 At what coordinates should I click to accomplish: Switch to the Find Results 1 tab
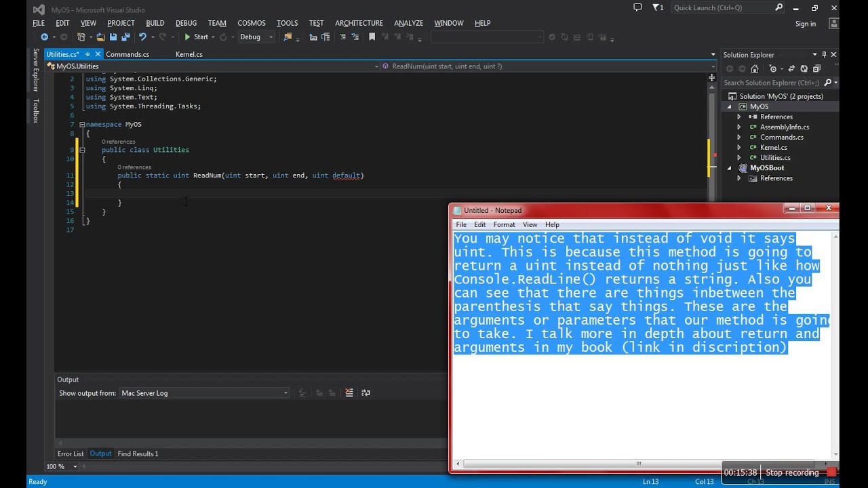tap(138, 453)
